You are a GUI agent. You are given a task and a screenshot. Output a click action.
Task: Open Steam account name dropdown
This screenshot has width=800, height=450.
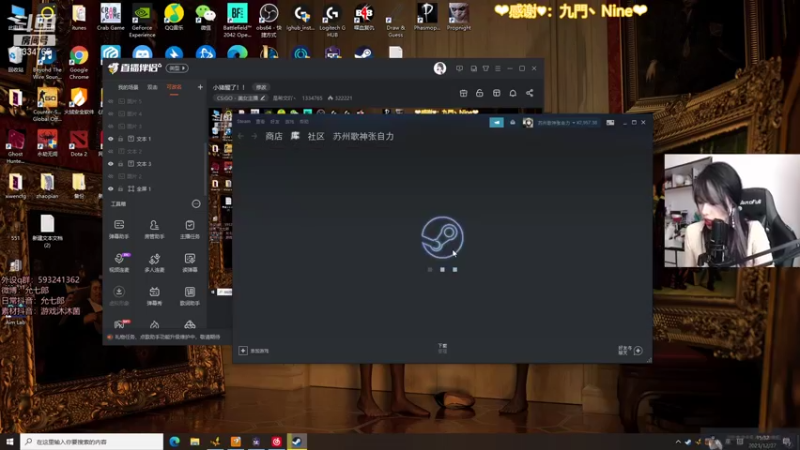pos(567,122)
